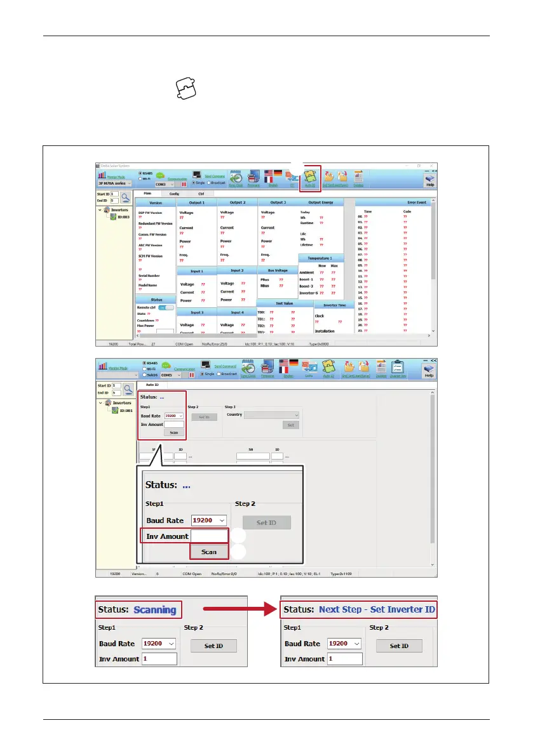Viewport: 533px width, 756px height.
Task: Click Sync Clock icon in Main-tab window
Action: [x=236, y=177]
